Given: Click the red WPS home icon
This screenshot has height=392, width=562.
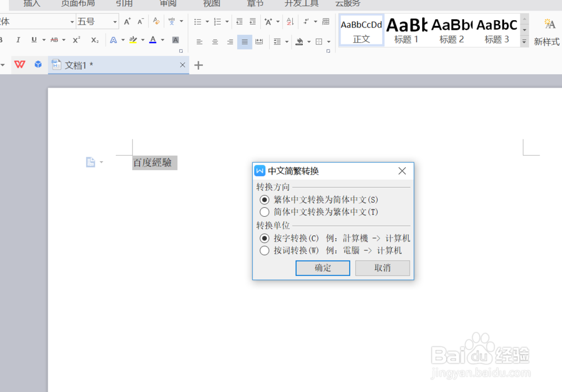Looking at the screenshot, I should pyautogui.click(x=20, y=65).
